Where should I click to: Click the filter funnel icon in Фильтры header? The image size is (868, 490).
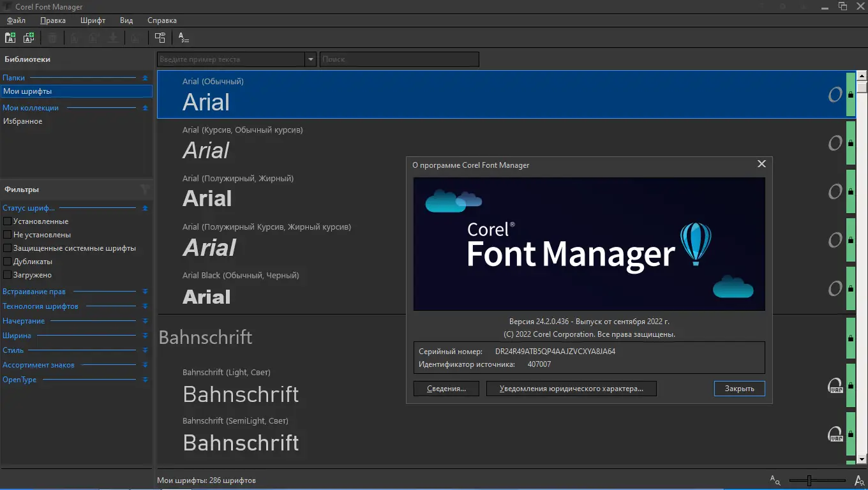coord(145,189)
